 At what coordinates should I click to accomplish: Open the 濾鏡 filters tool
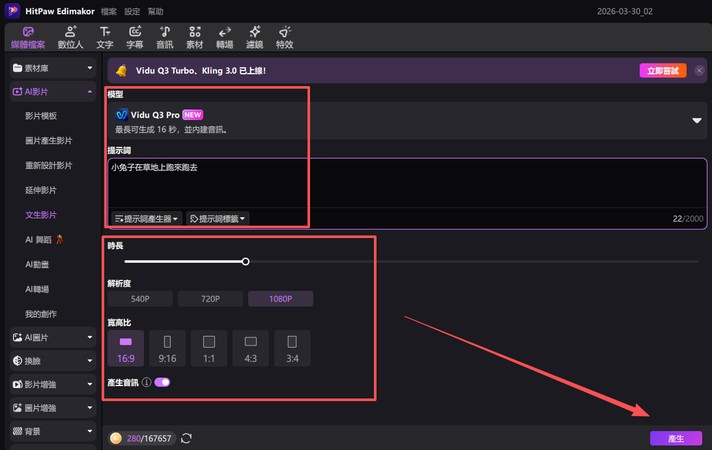(255, 38)
